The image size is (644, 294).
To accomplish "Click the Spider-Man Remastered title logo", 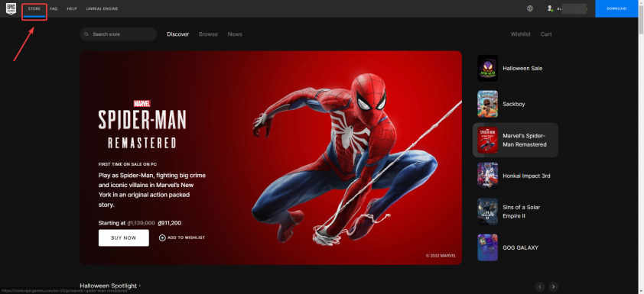I will coord(142,124).
